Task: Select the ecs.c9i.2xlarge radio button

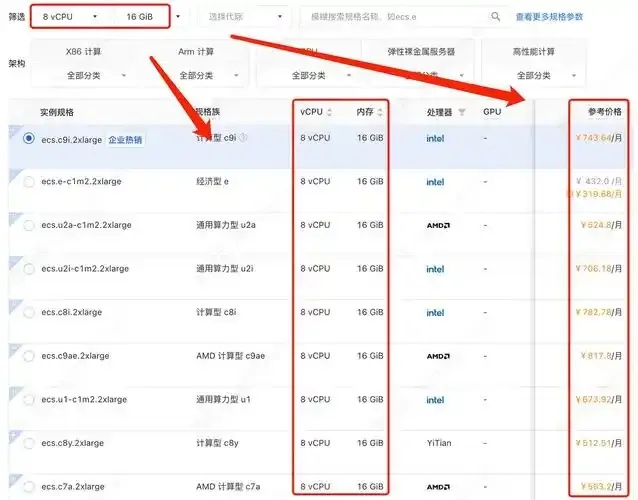Action: [x=29, y=138]
